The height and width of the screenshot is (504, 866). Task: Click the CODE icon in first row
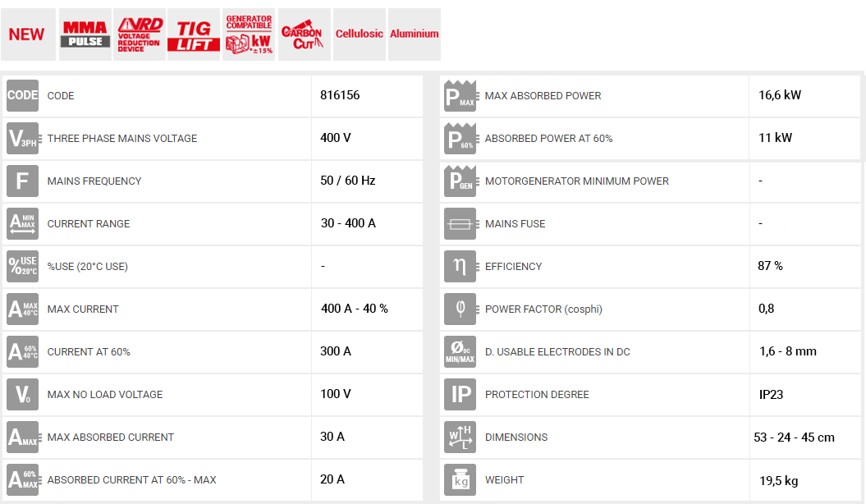point(22,95)
